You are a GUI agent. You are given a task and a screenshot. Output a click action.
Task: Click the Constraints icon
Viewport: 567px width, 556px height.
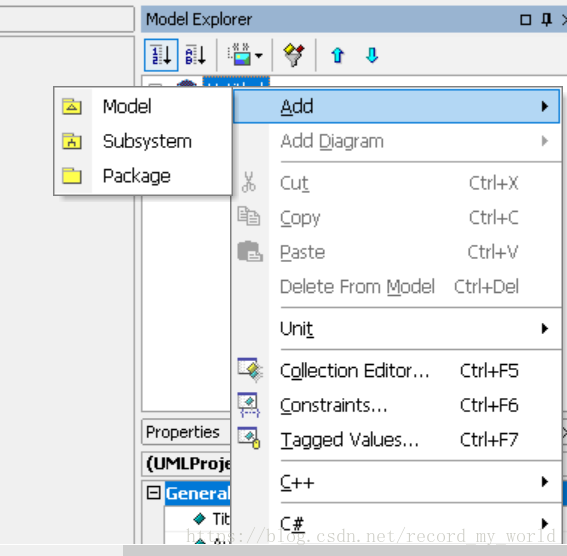249,405
